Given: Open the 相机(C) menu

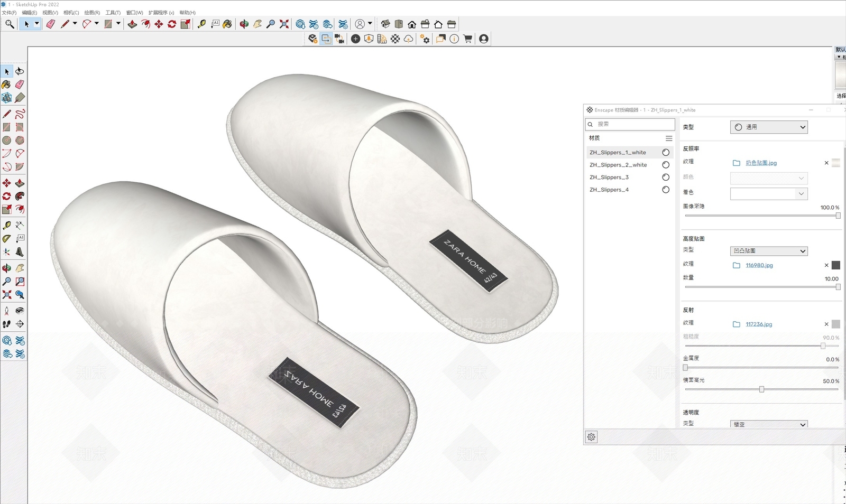Looking at the screenshot, I should 71,13.
